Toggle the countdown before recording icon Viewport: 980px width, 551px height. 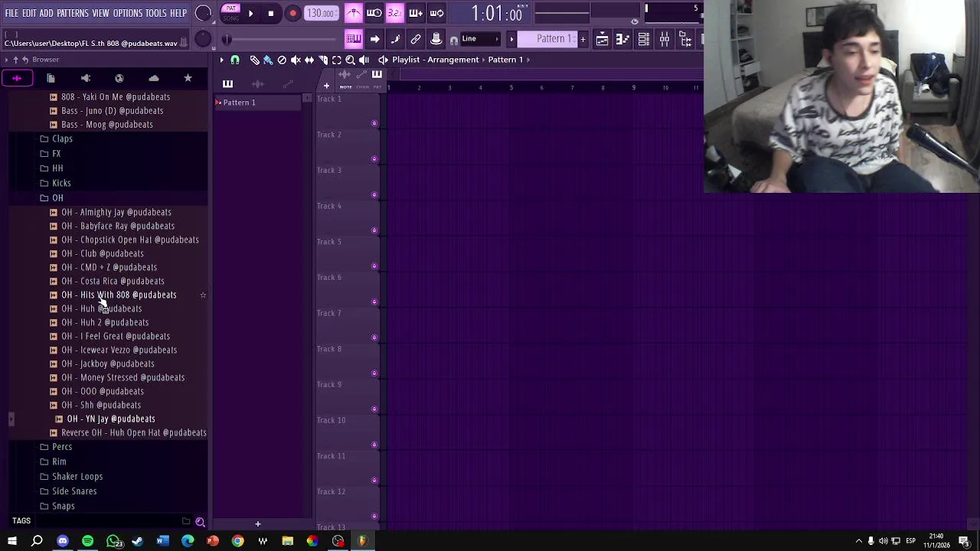374,13
